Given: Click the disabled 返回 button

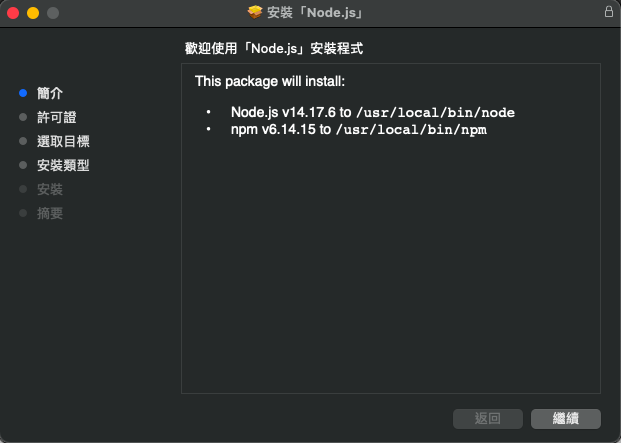Looking at the screenshot, I should pyautogui.click(x=488, y=418).
